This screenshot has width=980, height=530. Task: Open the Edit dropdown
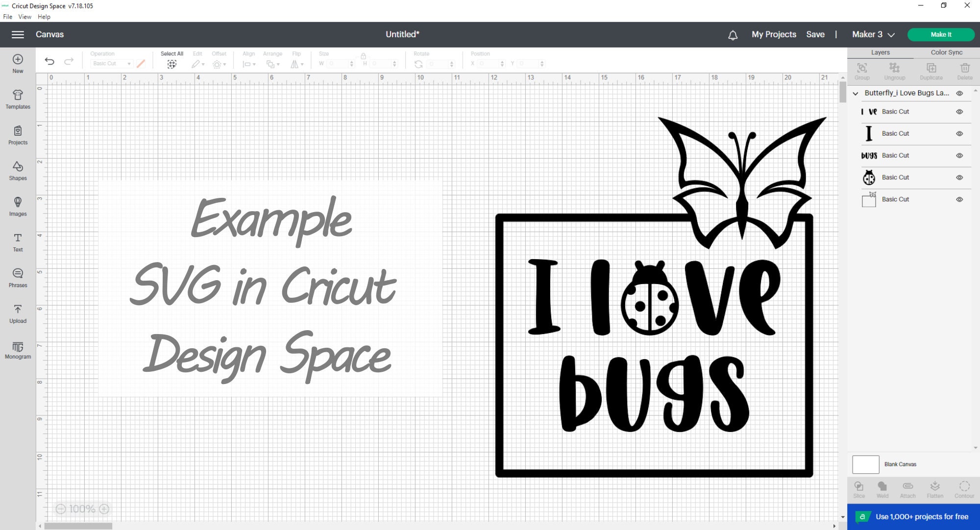(x=198, y=64)
